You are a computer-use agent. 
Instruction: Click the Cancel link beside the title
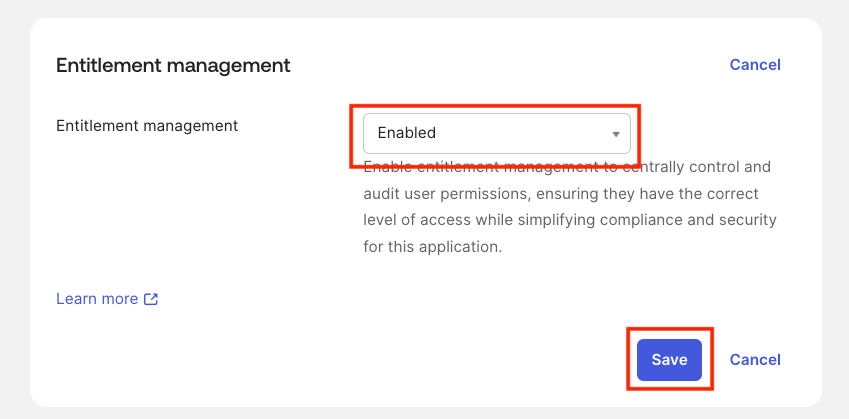[755, 65]
